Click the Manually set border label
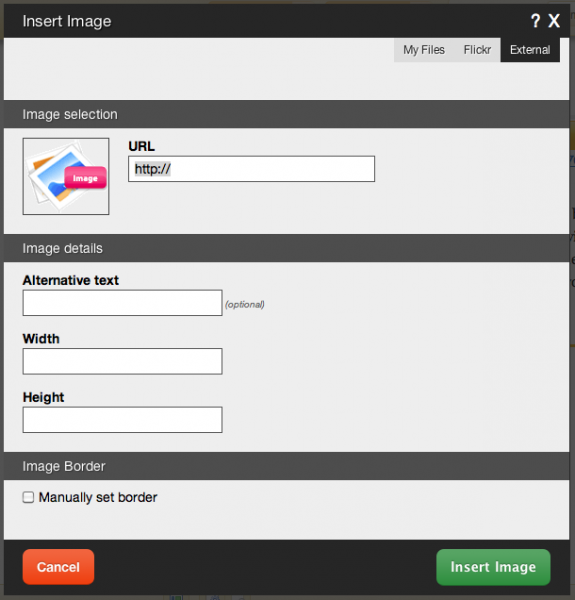 [98, 497]
